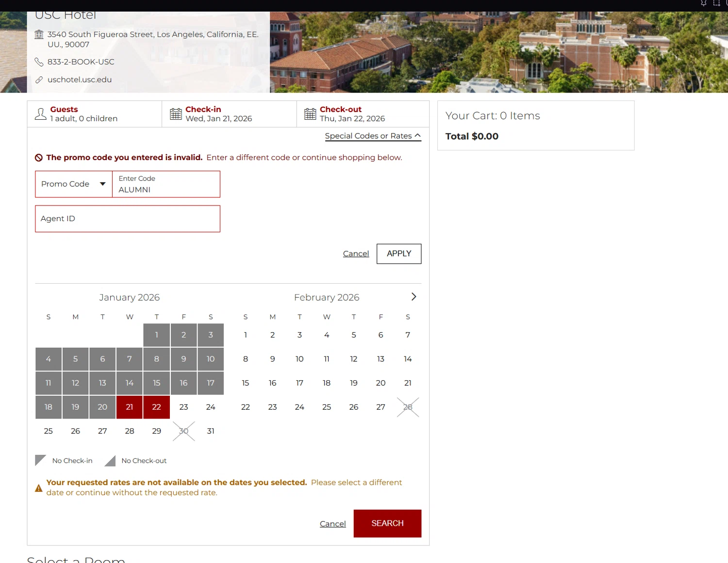Select January 22 check-out date
728x563 pixels.
click(156, 407)
